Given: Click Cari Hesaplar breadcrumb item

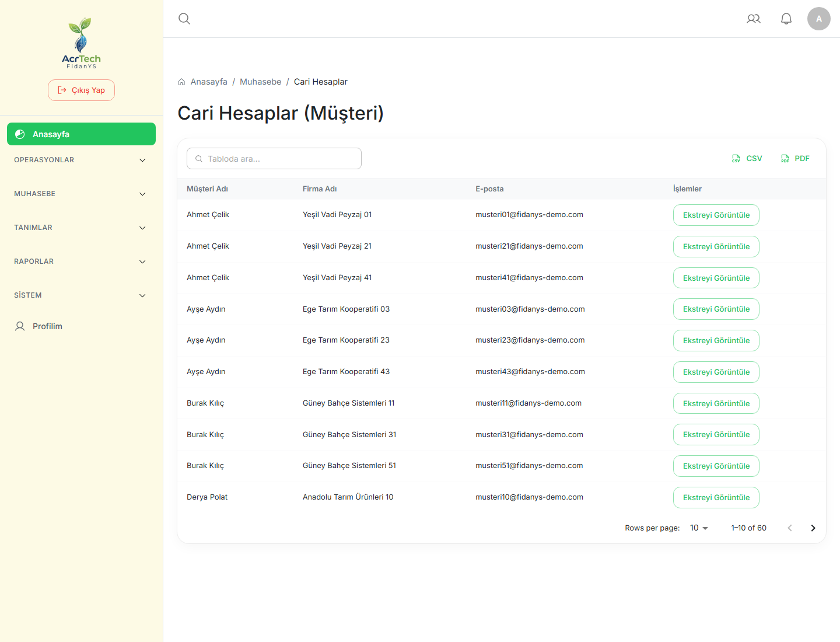Looking at the screenshot, I should 321,82.
